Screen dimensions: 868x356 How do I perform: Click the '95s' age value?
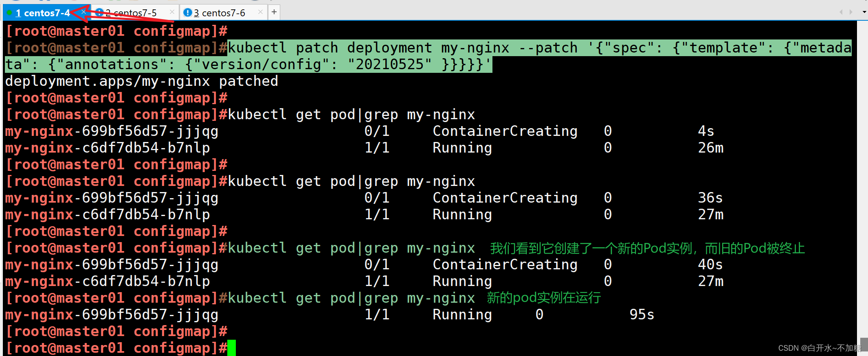(x=642, y=315)
